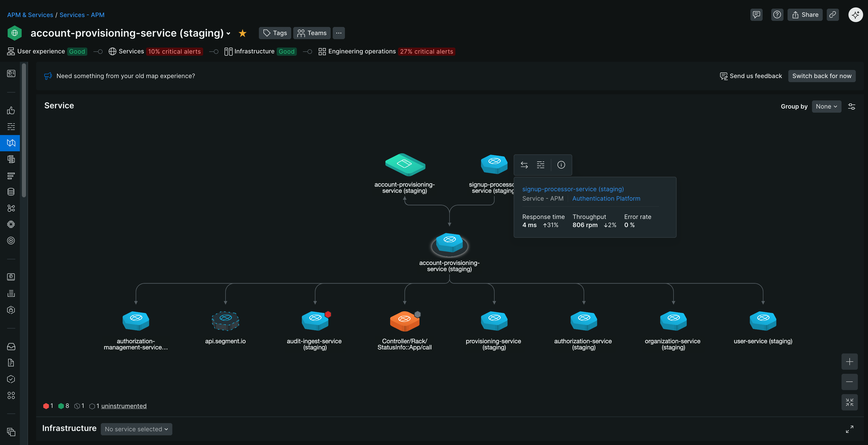Click the swap arrows icon in node popup

coord(524,165)
